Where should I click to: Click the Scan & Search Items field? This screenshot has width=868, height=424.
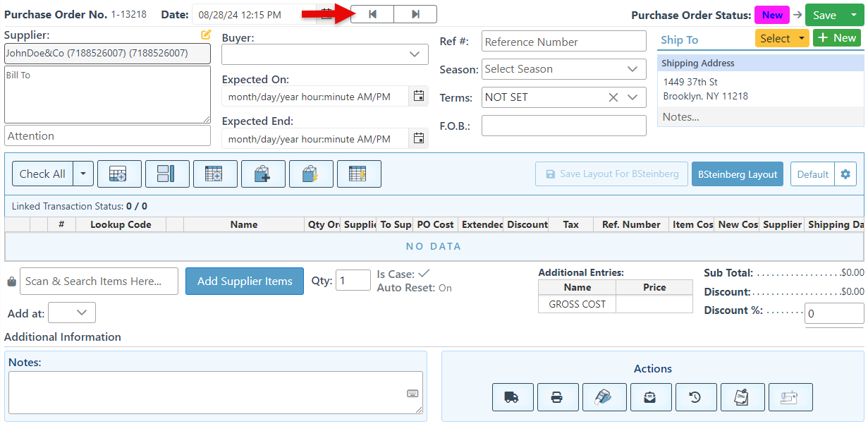pos(99,281)
